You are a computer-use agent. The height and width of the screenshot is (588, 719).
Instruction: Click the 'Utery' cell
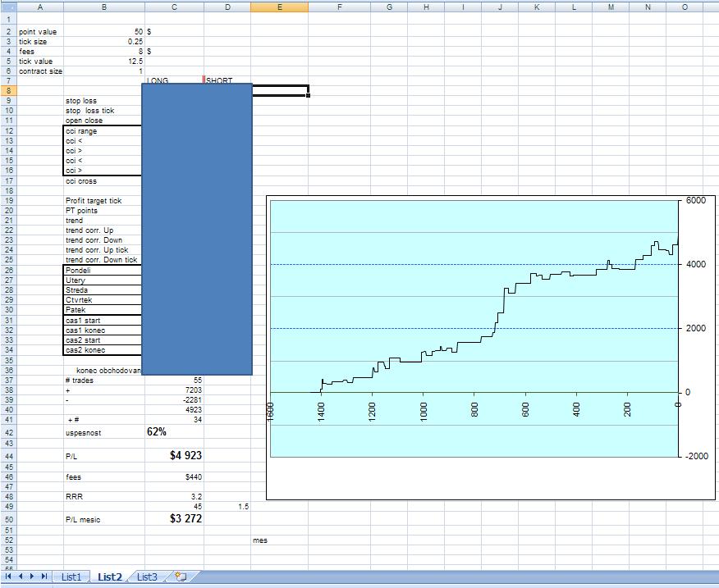[103, 280]
